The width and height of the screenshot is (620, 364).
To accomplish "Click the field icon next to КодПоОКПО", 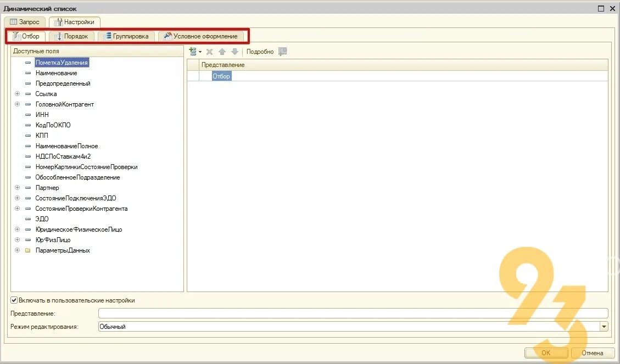I will (x=27, y=125).
